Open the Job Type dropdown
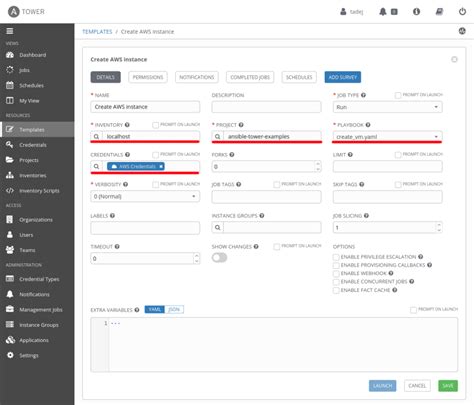This screenshot has height=405, width=474. (x=387, y=107)
